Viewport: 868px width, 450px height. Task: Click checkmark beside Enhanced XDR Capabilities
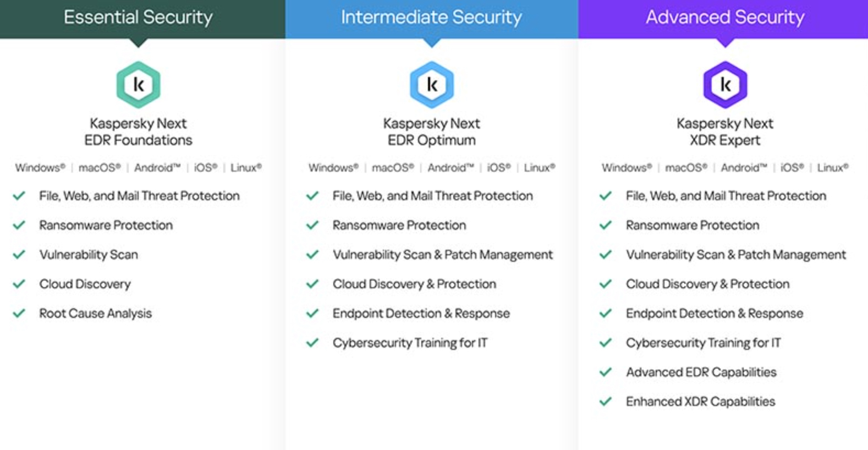click(x=606, y=402)
